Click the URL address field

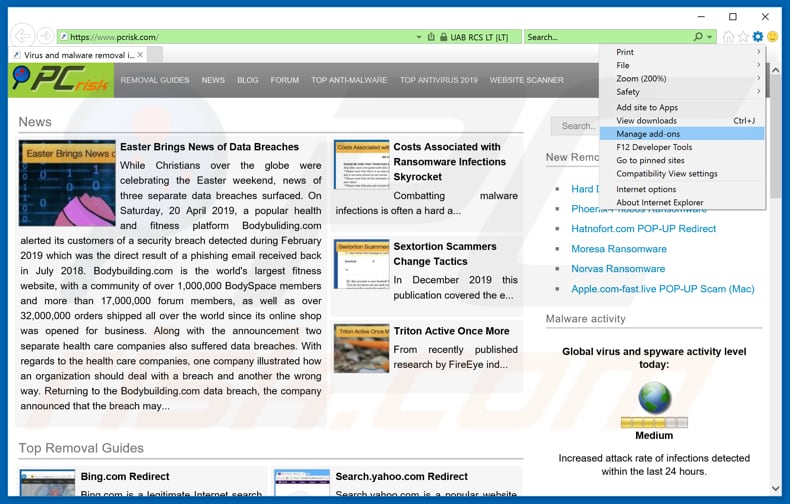click(240, 37)
